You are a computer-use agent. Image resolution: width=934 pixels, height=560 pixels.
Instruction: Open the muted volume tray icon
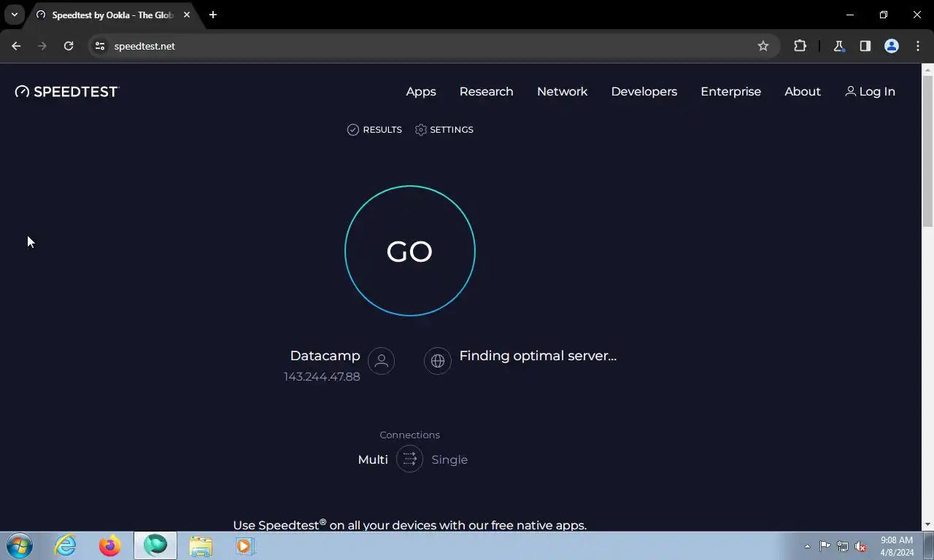(861, 546)
